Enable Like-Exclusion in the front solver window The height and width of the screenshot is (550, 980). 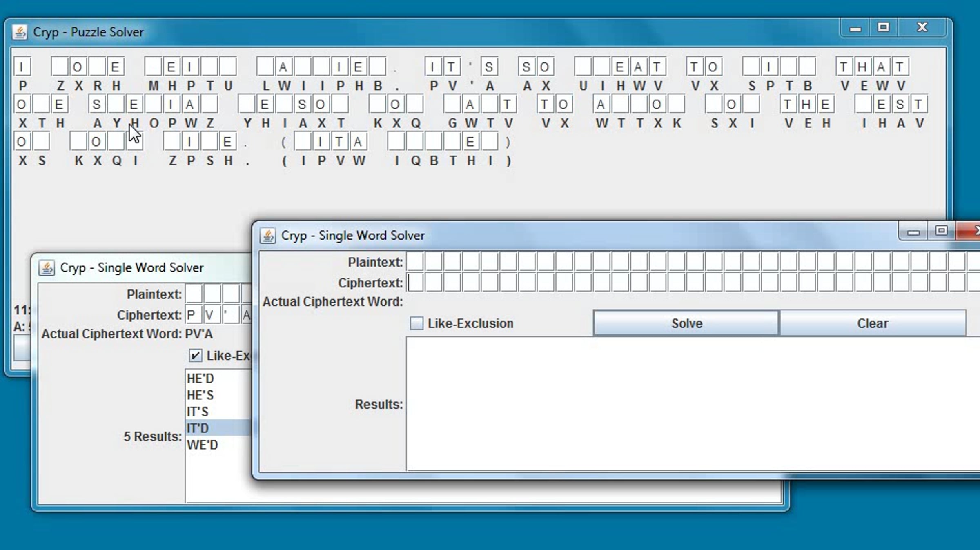[416, 323]
